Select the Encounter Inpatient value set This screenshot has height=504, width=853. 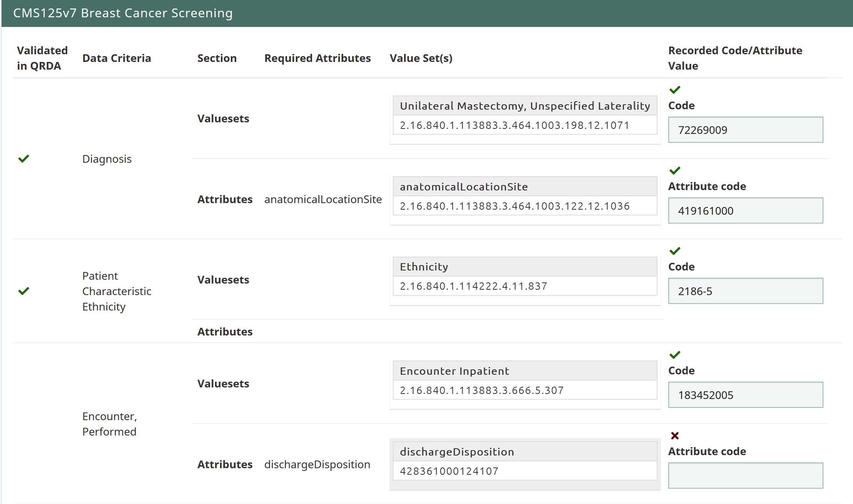(524, 371)
